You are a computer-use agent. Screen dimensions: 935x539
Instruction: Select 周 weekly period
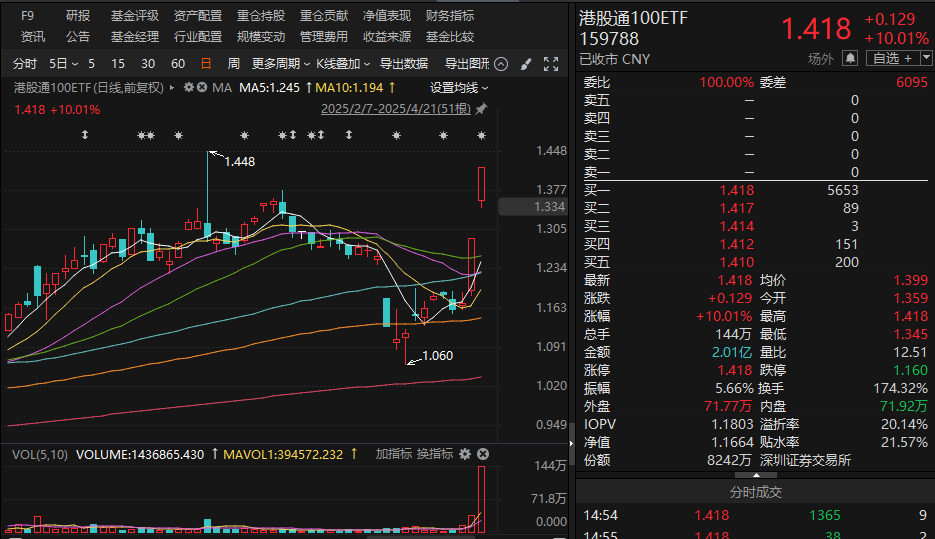(234, 64)
